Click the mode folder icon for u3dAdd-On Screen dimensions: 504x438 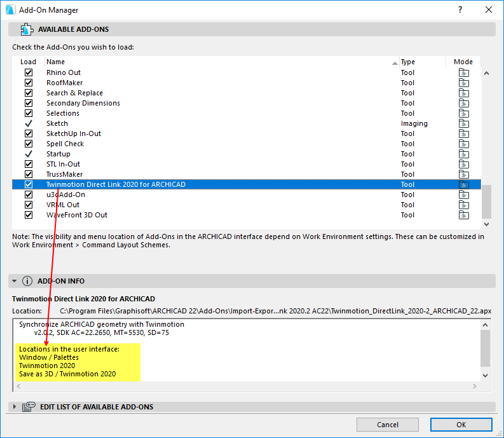coord(463,195)
